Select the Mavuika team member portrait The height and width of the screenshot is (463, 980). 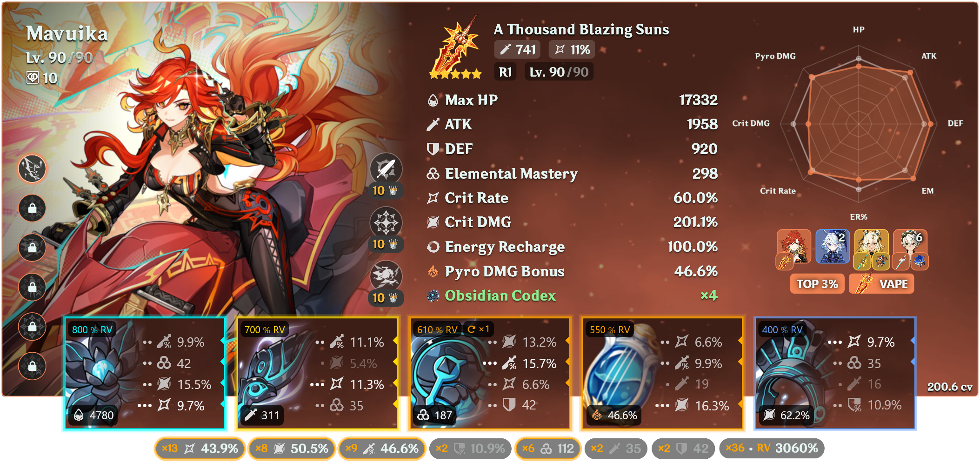pyautogui.click(x=793, y=249)
